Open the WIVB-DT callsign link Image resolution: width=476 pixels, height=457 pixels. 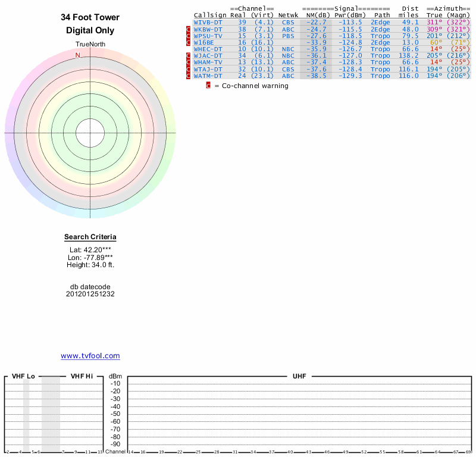(x=208, y=22)
